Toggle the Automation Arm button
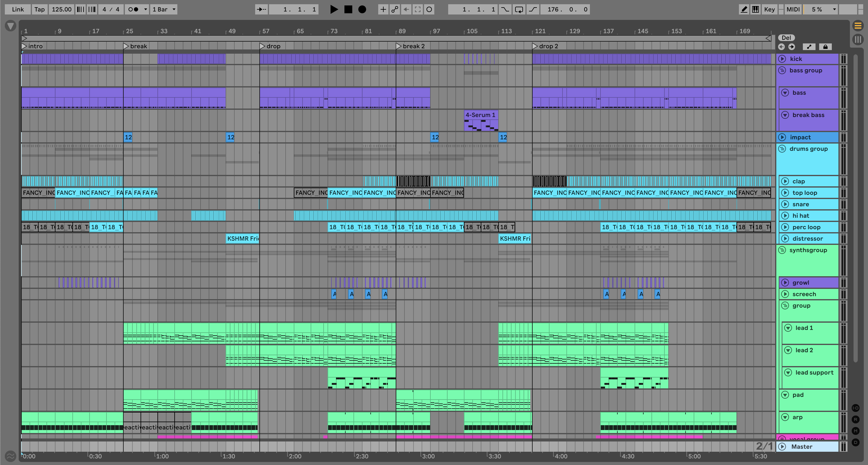Viewport: 868px width, 465px height. [x=394, y=9]
